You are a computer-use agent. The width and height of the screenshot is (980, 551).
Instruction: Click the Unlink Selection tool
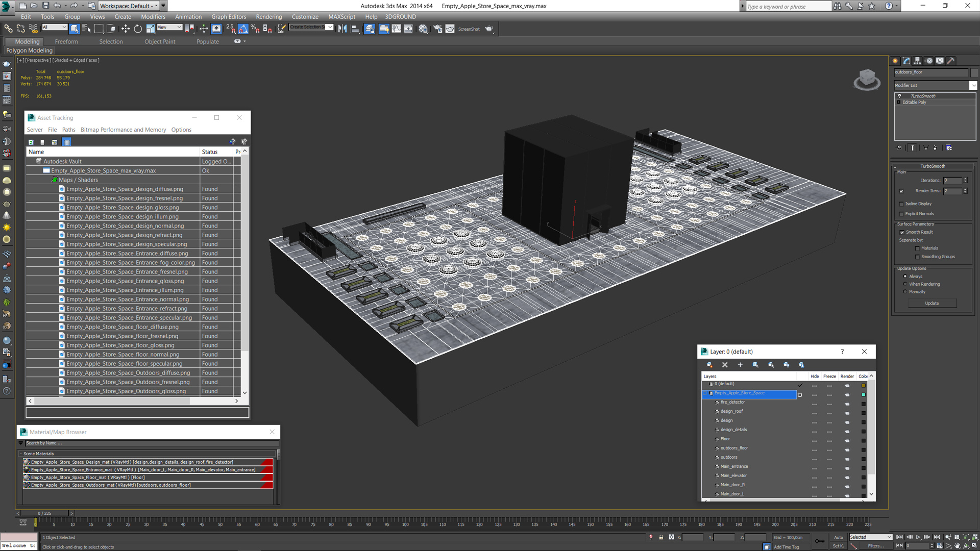[20, 29]
